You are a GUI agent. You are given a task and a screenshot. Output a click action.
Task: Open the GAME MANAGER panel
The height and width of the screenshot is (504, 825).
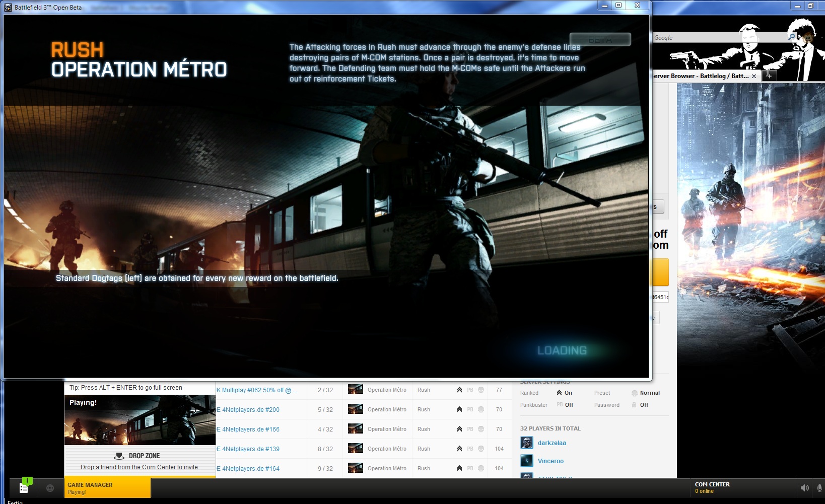(107, 488)
